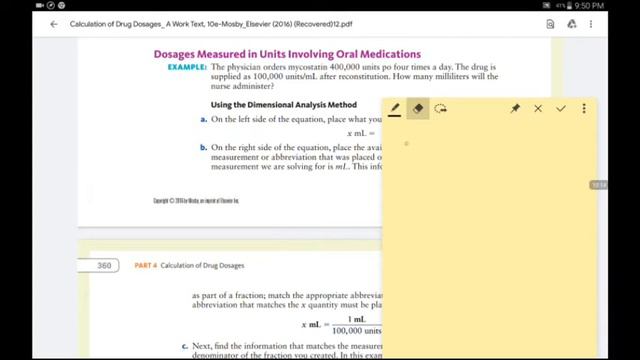Open the search-in-document icon
The width and height of the screenshot is (640, 360).
550,24
